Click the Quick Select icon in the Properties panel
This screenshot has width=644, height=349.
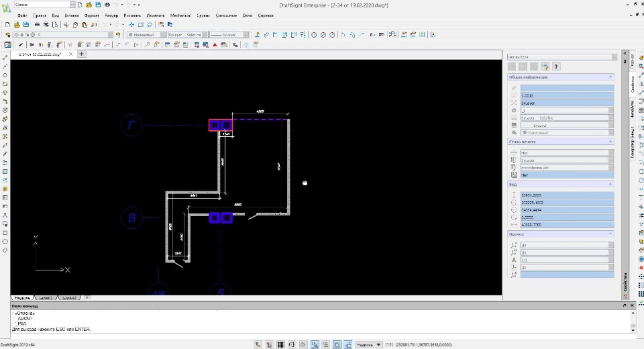point(545,66)
